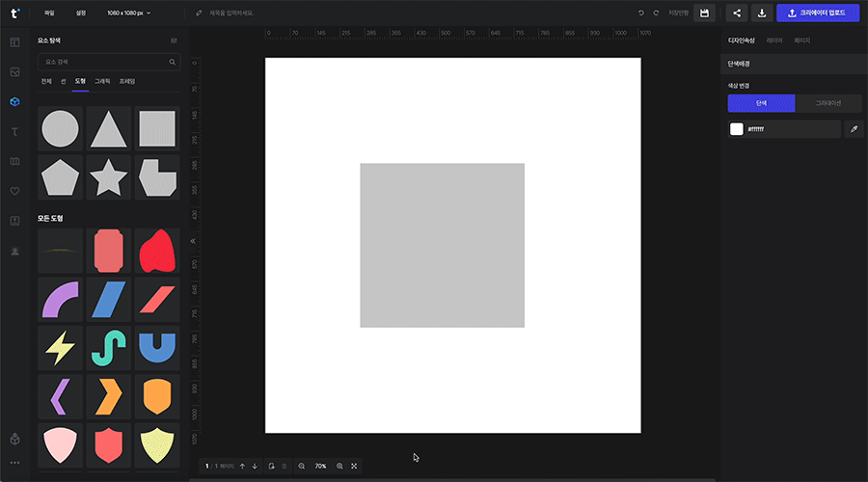Select the 단색 solid color option

click(x=761, y=102)
